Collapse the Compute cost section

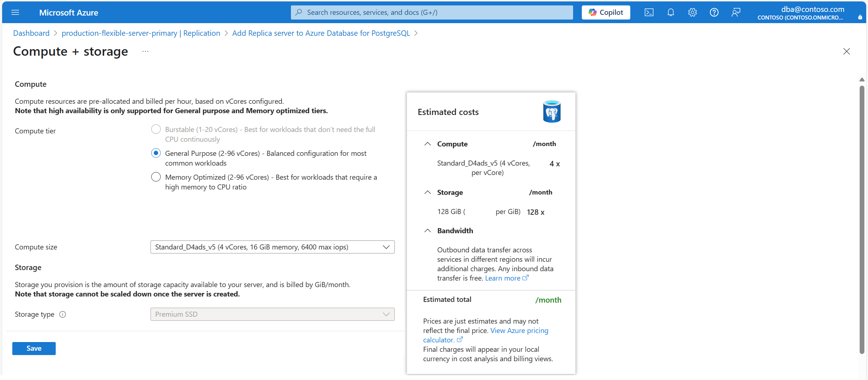[427, 144]
